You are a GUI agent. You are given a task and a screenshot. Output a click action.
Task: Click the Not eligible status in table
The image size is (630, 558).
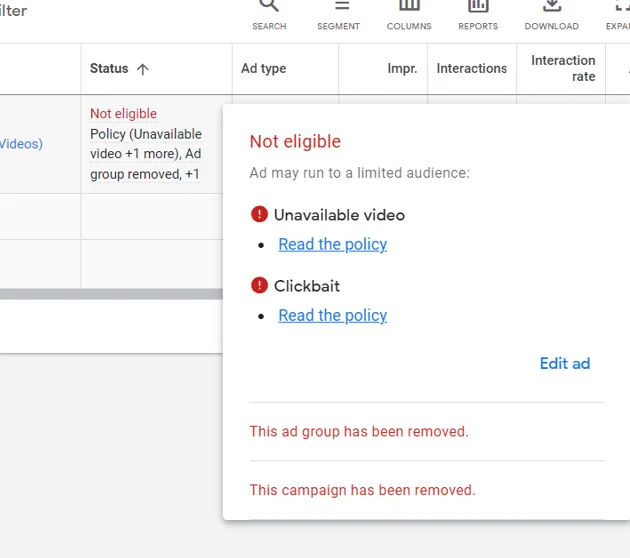(x=123, y=114)
